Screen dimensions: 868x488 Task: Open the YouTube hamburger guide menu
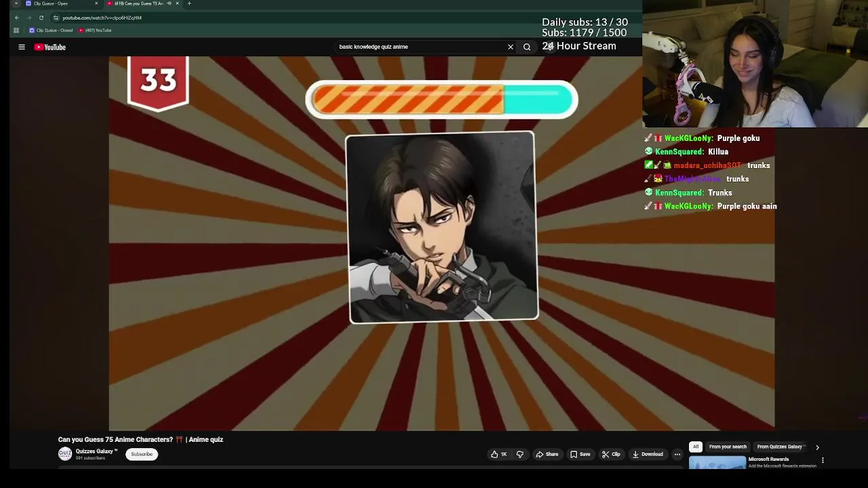(x=22, y=47)
